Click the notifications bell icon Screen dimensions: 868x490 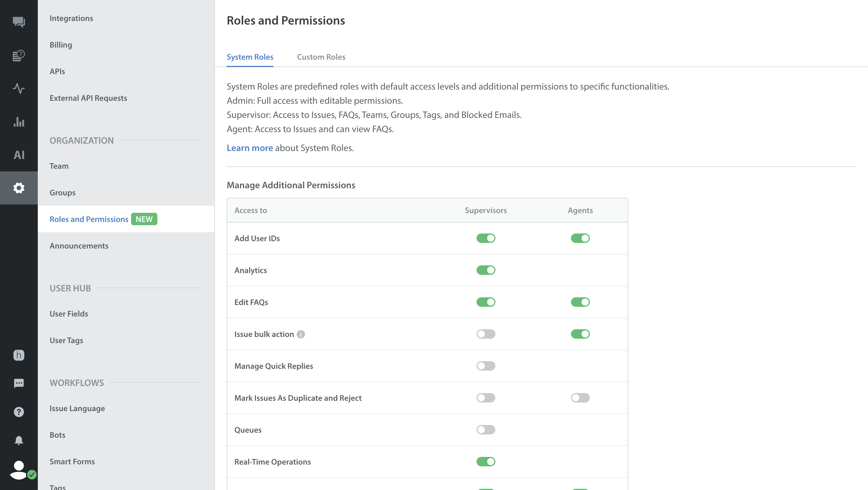click(x=19, y=440)
